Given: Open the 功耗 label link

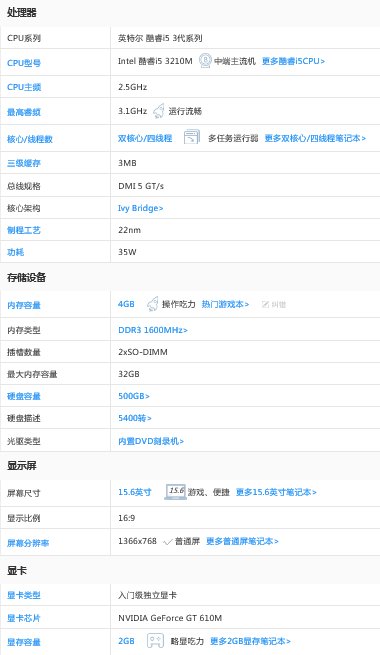Looking at the screenshot, I should click(x=15, y=252).
